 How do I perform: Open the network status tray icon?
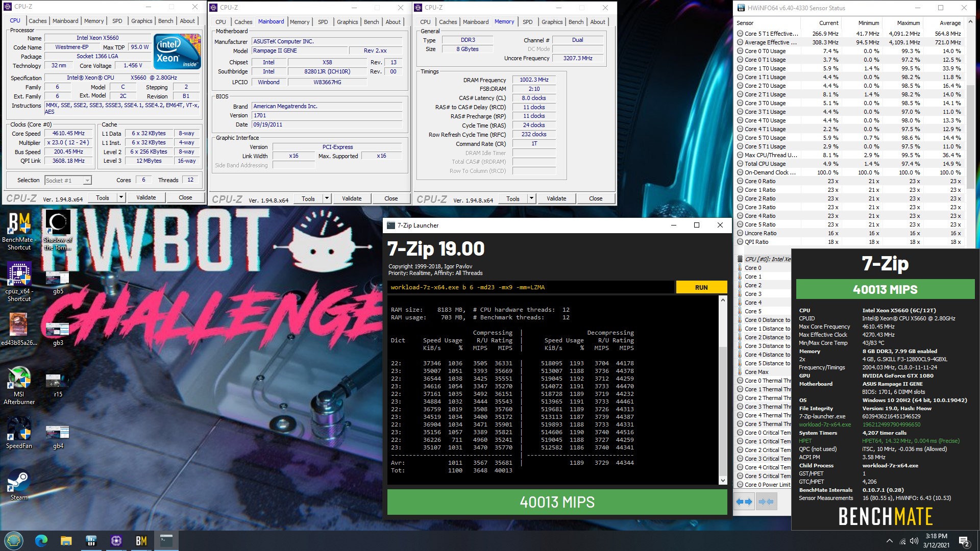pyautogui.click(x=902, y=541)
